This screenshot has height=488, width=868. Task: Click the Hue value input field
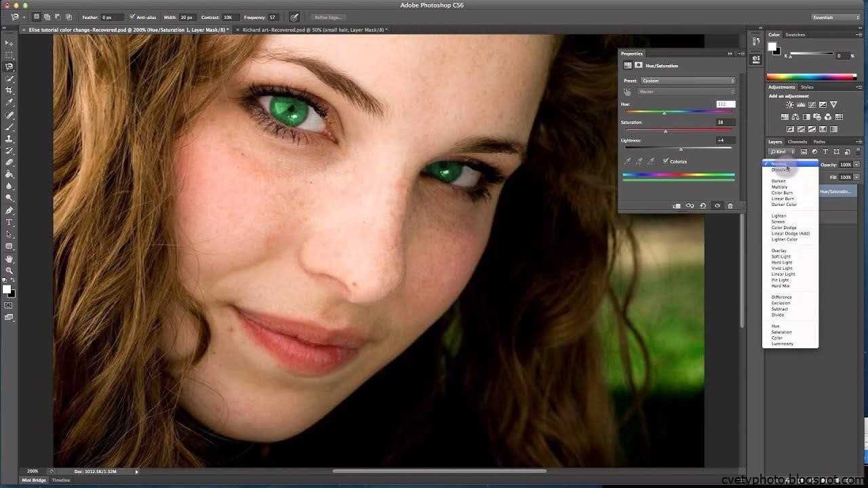point(726,104)
